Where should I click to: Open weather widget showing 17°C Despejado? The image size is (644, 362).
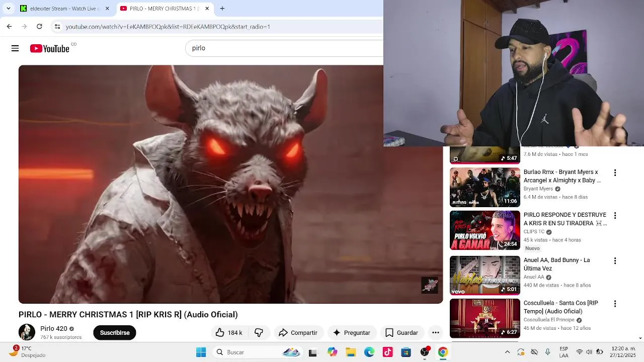pos(28,351)
